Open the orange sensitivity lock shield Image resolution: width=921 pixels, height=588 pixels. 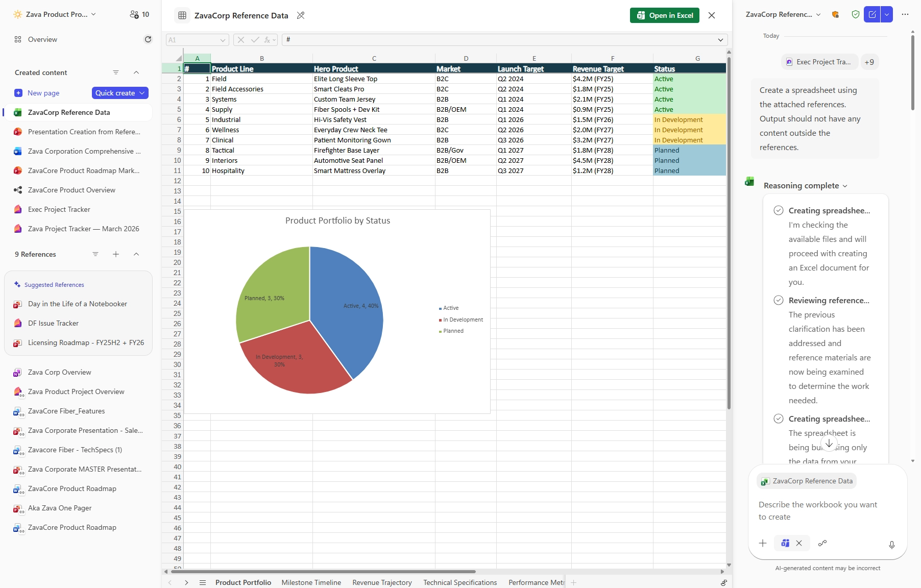point(835,14)
